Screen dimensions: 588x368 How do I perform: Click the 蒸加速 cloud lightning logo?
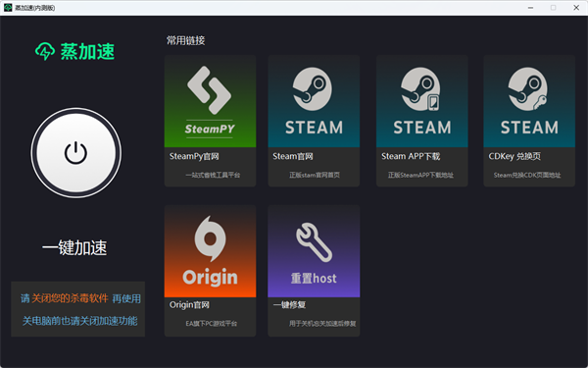tap(45, 51)
